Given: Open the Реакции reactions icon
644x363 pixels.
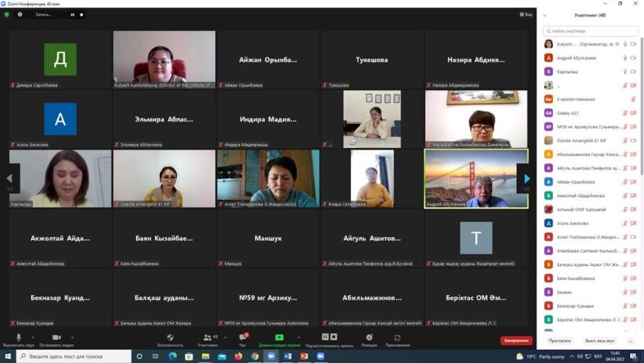Looking at the screenshot, I should click(369, 338).
